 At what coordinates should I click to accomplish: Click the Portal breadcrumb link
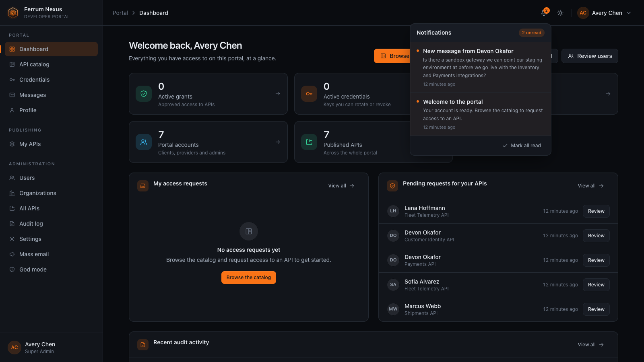click(120, 13)
